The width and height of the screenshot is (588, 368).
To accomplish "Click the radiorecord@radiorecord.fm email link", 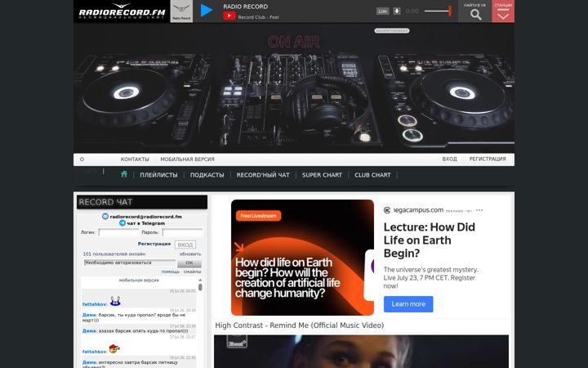I will tap(146, 217).
